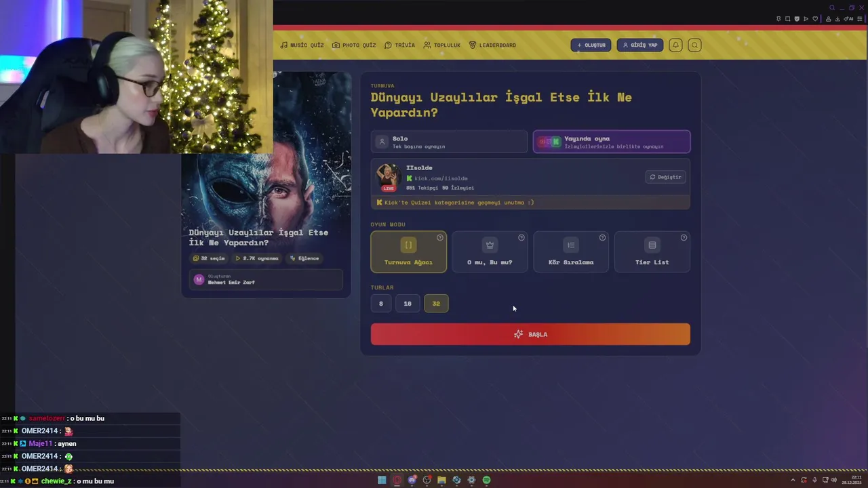The height and width of the screenshot is (488, 868).
Task: Click help icon on Kör Sıralama card
Action: click(602, 237)
